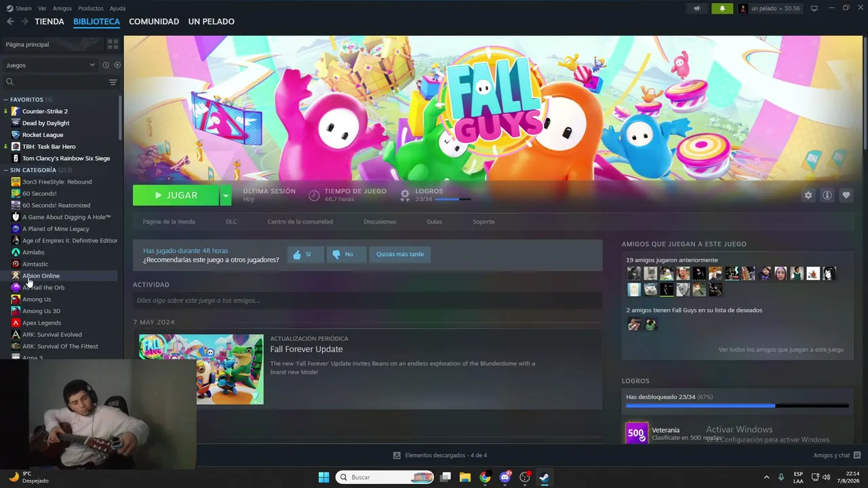Open Centro de la comunidad link
Viewport: 868px width, 488px height.
300,222
